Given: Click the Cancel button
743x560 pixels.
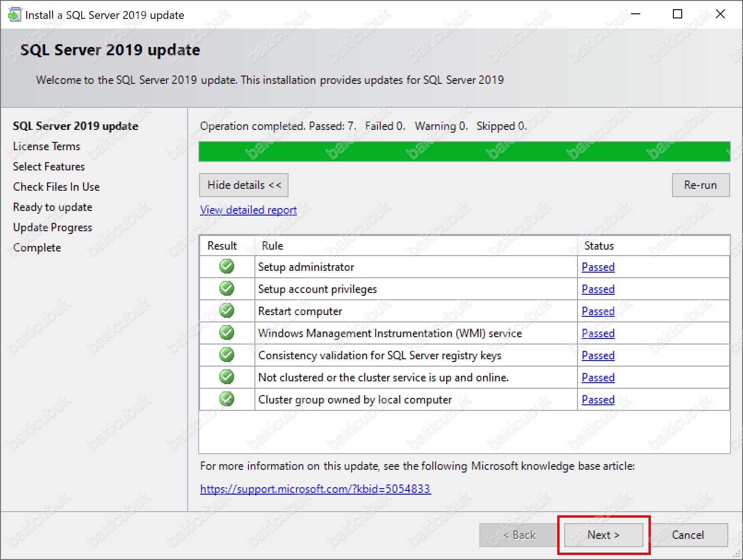Looking at the screenshot, I should 688,535.
